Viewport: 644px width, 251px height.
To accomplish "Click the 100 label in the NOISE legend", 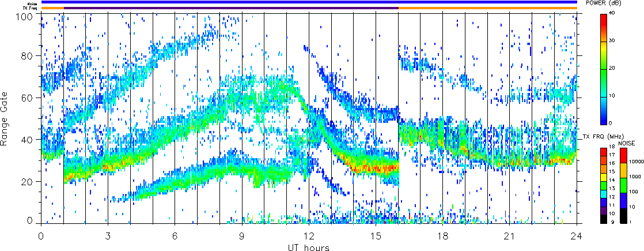I will point(634,192).
